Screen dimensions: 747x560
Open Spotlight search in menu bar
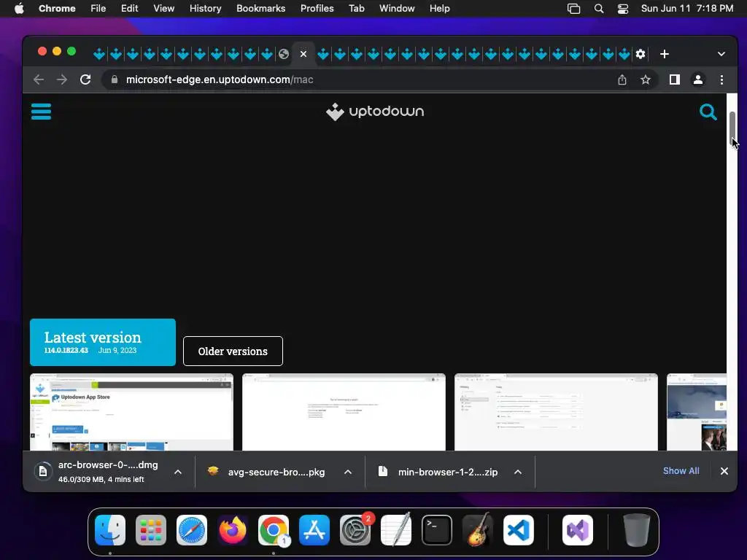tap(599, 9)
